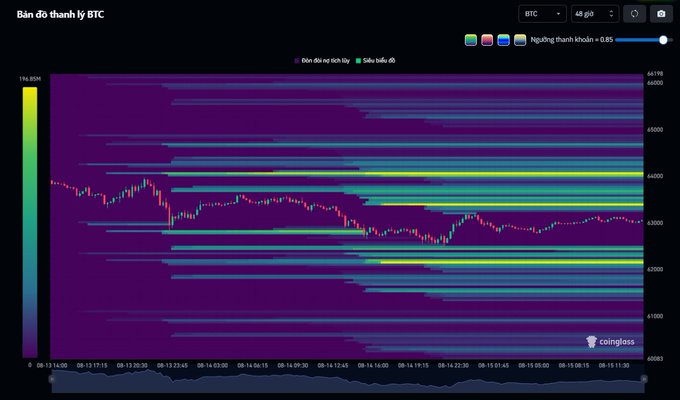Click the 61000 price axis label
The width and height of the screenshot is (680, 400).
pos(655,316)
